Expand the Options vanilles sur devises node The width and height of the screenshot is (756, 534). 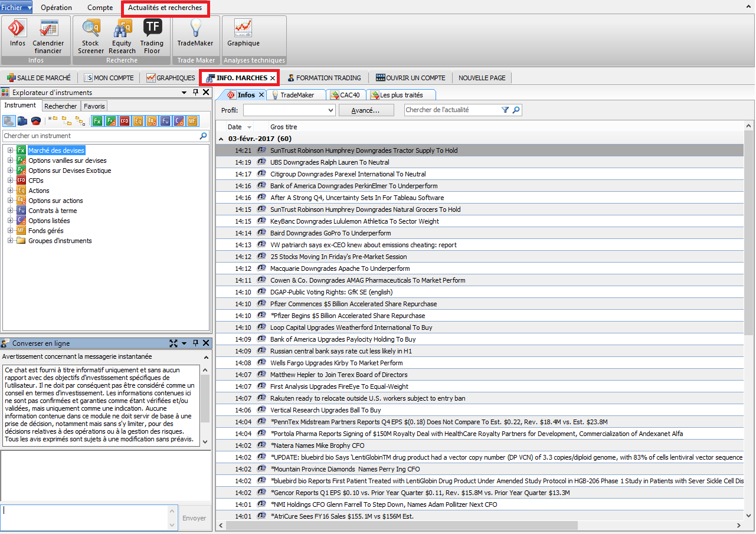10,160
